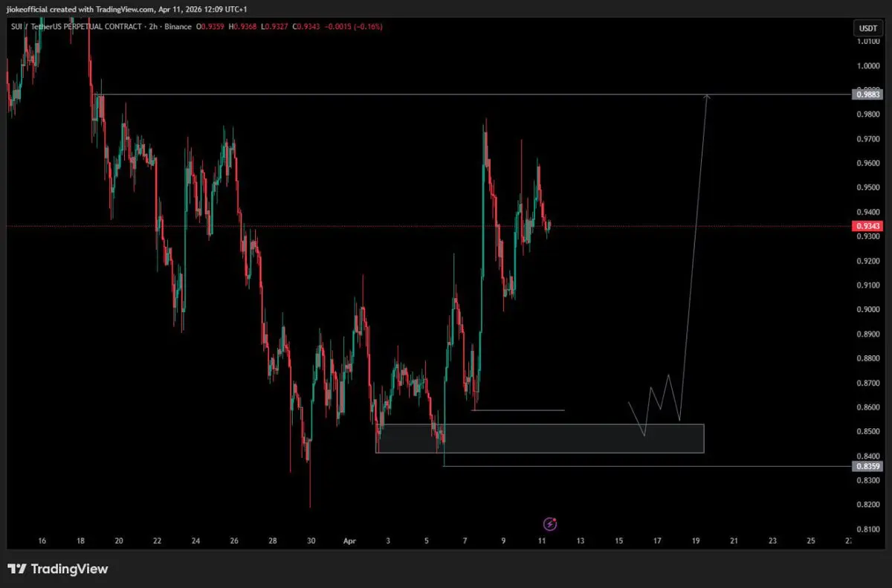Viewport: 892px width, 588px height.
Task: Click the 25 date axis label
Action: coord(811,541)
